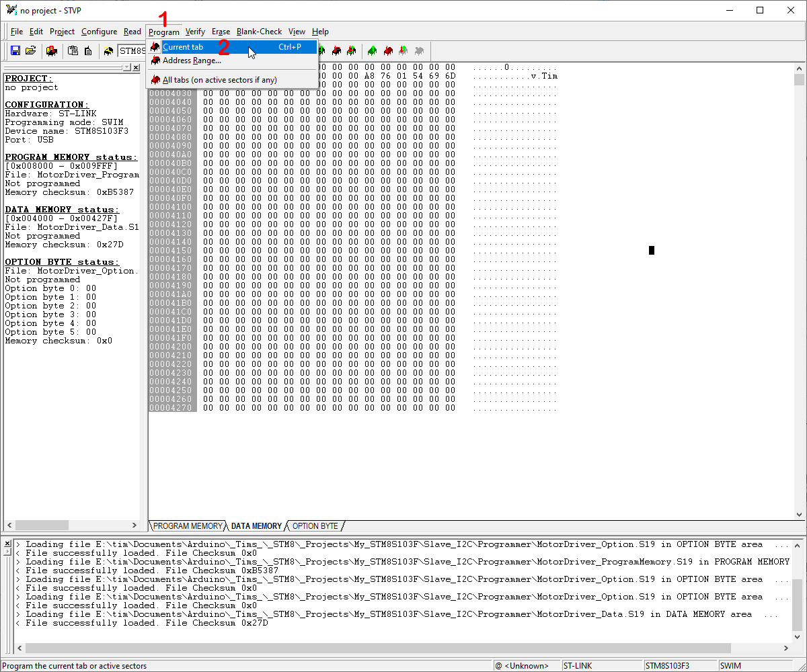The image size is (807, 672).
Task: Open the File menu
Action: 17,32
